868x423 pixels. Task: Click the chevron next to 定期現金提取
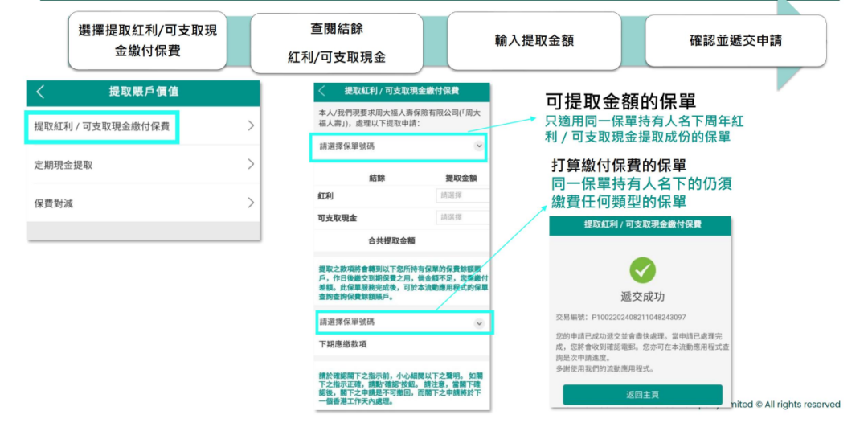251,165
